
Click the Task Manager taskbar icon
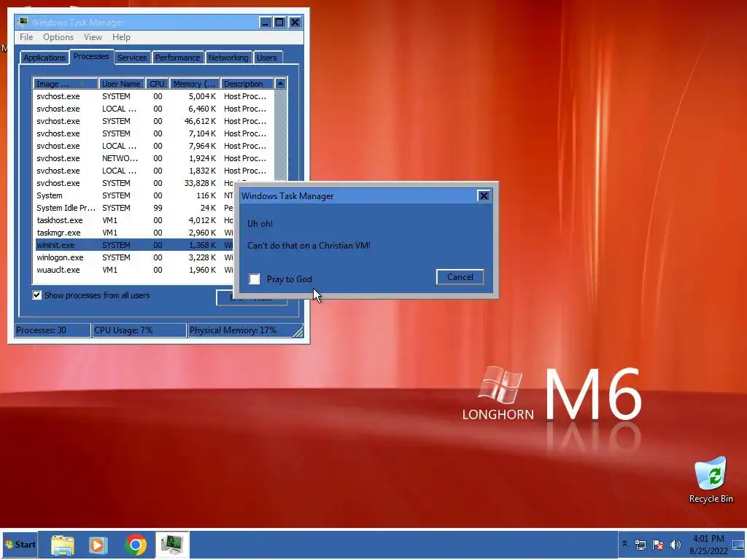(x=172, y=545)
